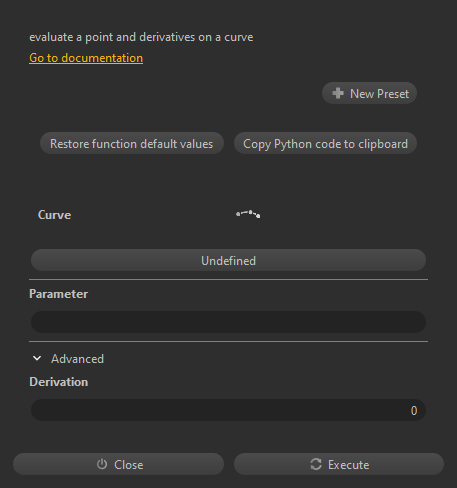
Task: Click the curve selection icon
Action: (x=248, y=214)
